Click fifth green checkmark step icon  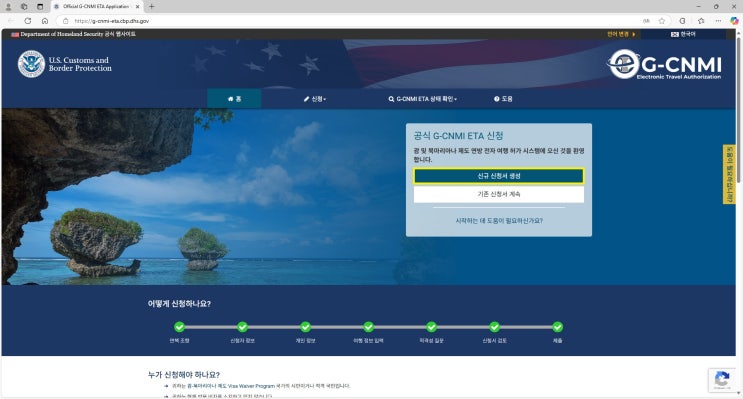(431, 327)
